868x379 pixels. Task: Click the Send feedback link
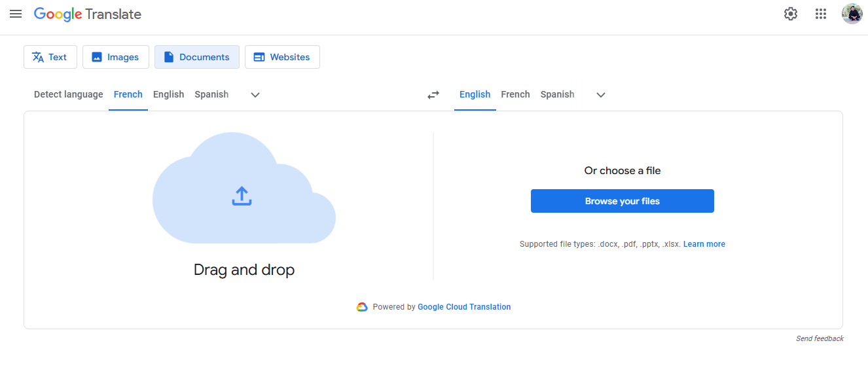coord(820,338)
